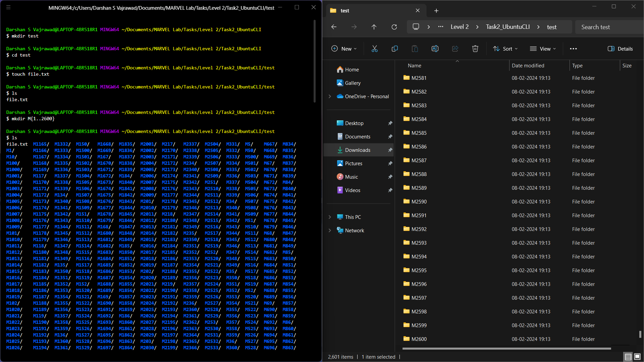Toggle the Details pane
Screen dimensions: 644x362
[620, 49]
